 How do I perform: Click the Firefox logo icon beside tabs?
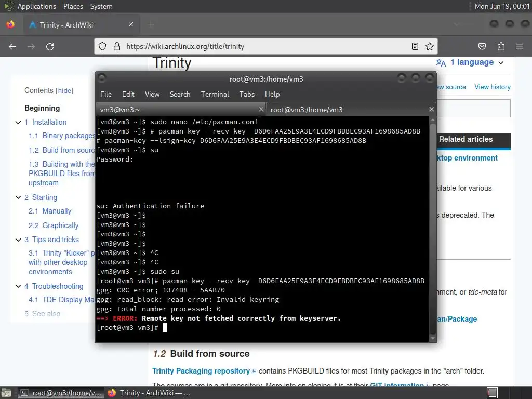10,24
